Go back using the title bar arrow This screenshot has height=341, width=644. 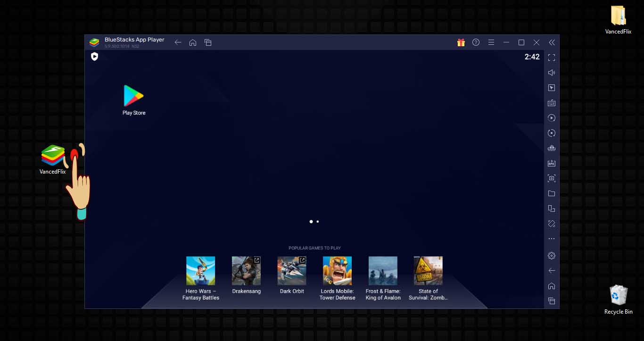point(178,42)
